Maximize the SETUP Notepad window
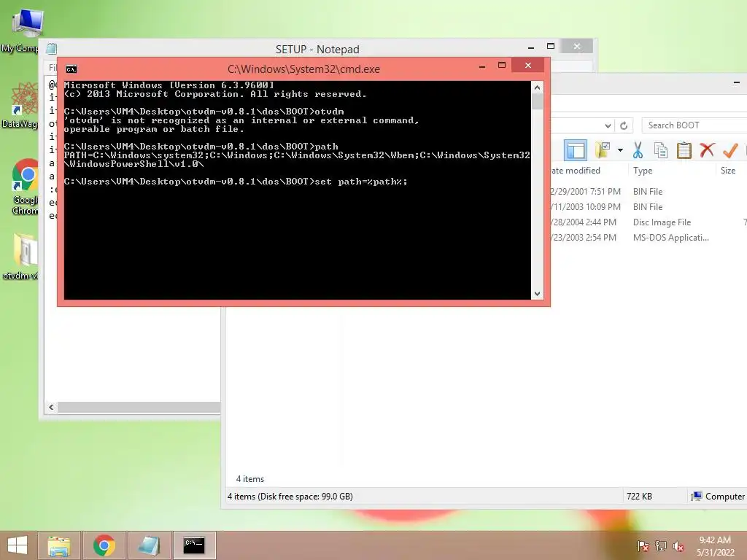747x560 pixels. point(551,46)
